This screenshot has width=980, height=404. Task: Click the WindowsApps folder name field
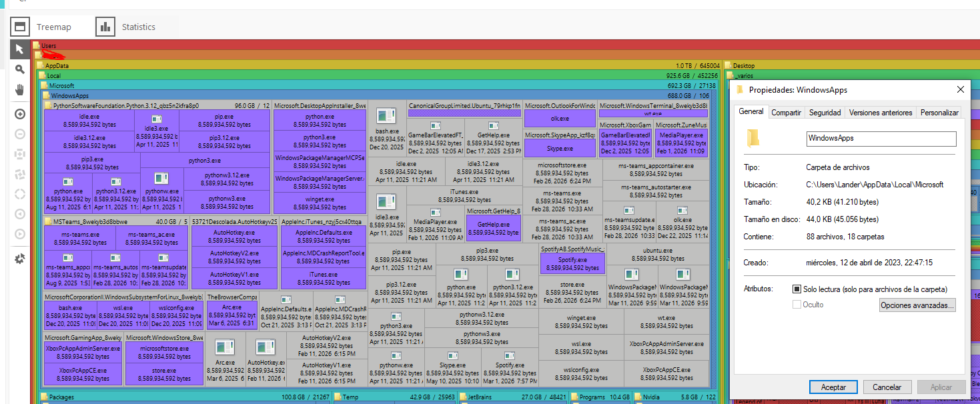881,139
